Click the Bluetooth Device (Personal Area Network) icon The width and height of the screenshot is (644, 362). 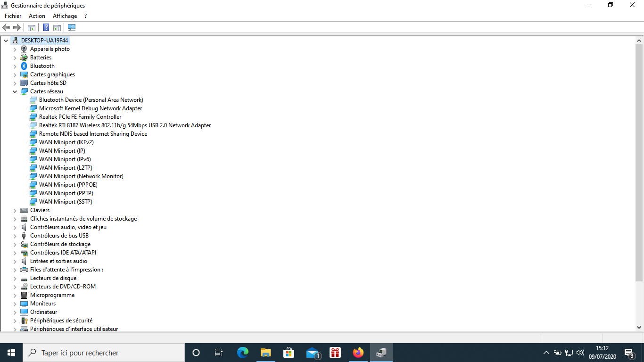click(x=33, y=100)
